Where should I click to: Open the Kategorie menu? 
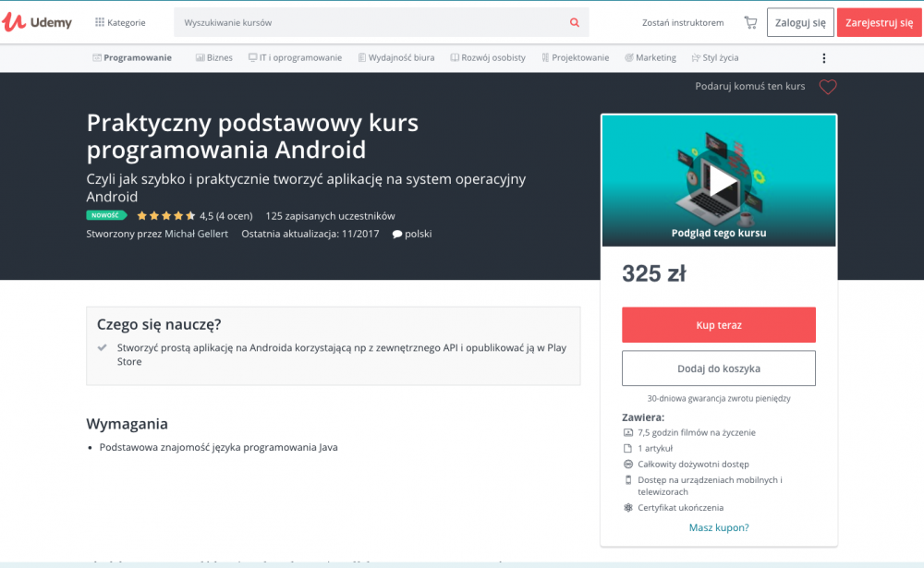pyautogui.click(x=120, y=22)
